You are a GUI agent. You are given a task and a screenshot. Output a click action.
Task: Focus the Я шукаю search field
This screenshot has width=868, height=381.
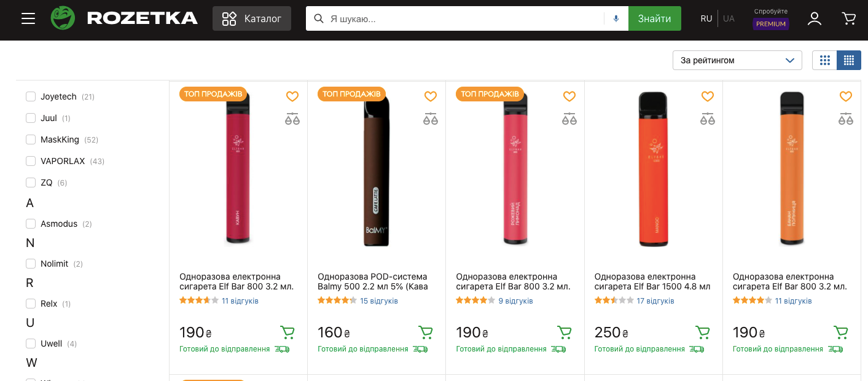coord(465,18)
